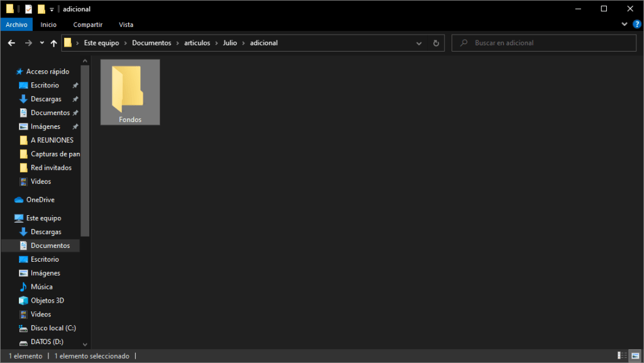Open the Archivo menu
Screen dimensions: 644x363
(16, 25)
